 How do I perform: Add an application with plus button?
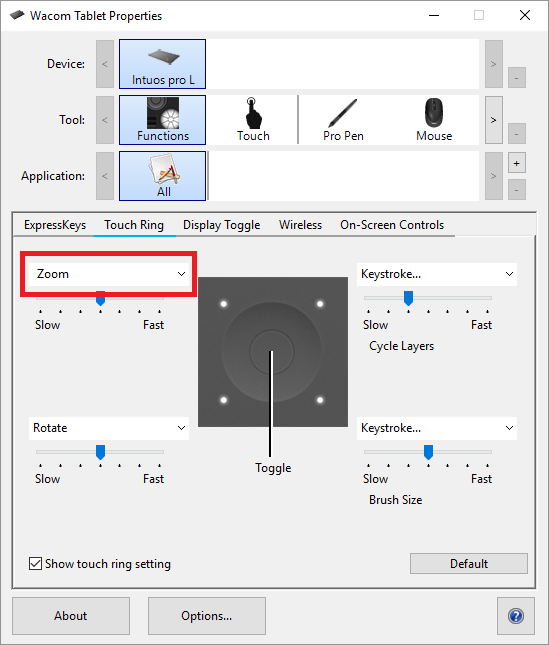click(x=517, y=163)
